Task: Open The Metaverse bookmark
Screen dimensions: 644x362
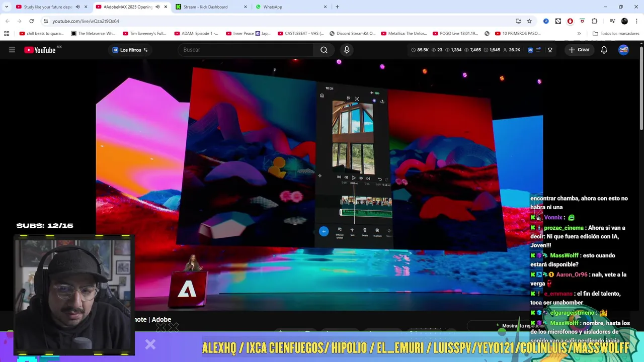Action: point(93,34)
